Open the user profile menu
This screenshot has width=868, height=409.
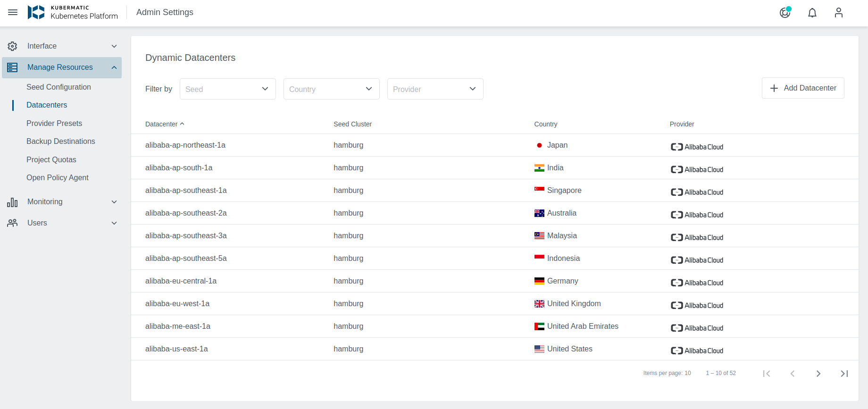838,13
